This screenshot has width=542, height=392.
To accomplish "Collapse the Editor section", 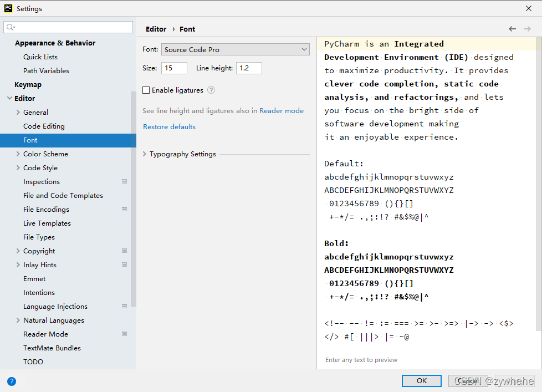I will [x=9, y=98].
